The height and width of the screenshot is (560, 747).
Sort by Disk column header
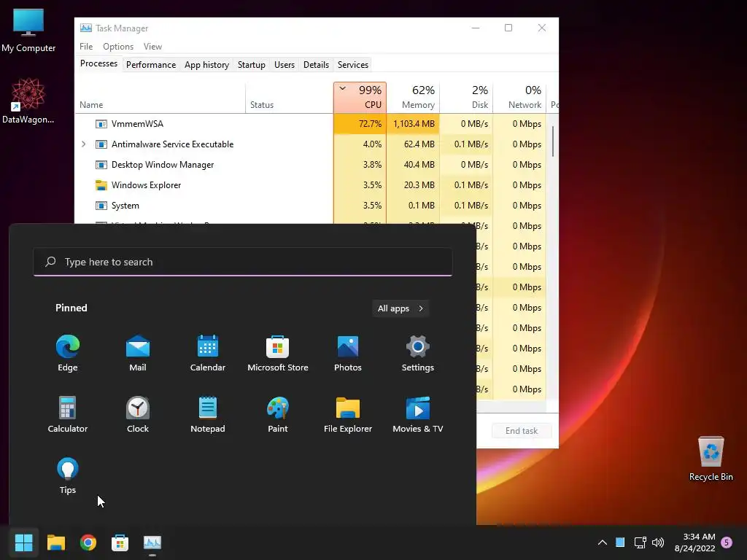(x=466, y=98)
